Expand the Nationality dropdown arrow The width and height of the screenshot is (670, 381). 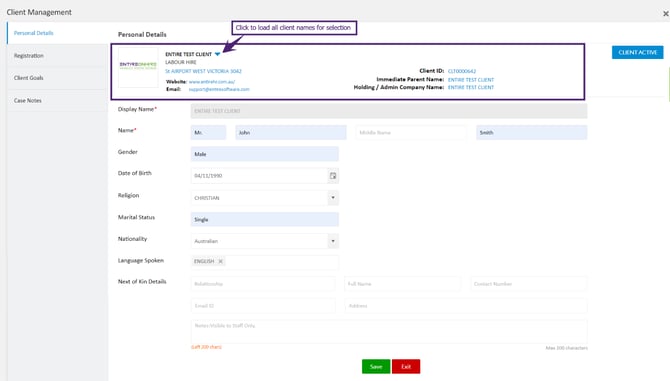point(333,241)
